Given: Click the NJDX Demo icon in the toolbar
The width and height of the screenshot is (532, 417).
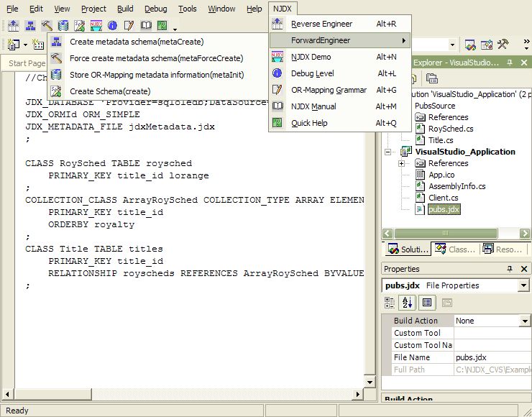Looking at the screenshot, I should (96, 25).
